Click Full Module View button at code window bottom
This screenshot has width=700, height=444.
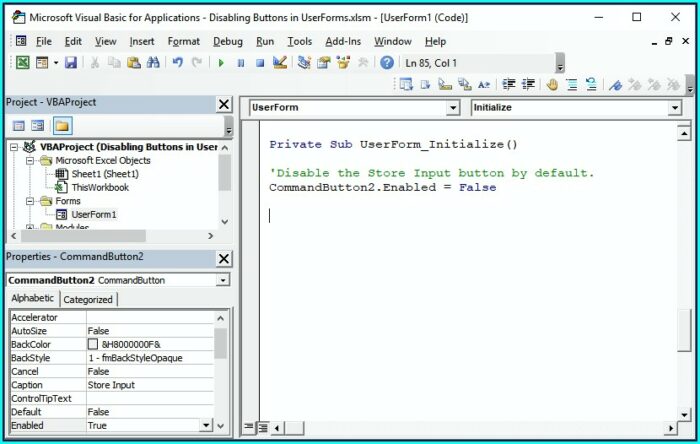tap(263, 427)
